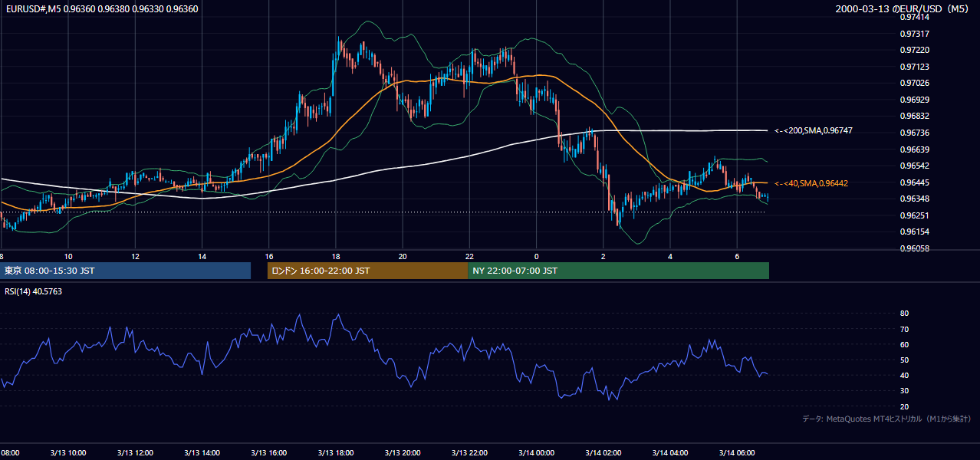980x460 pixels.
Task: Click the RSI 60 scale value
Action: 905,344
